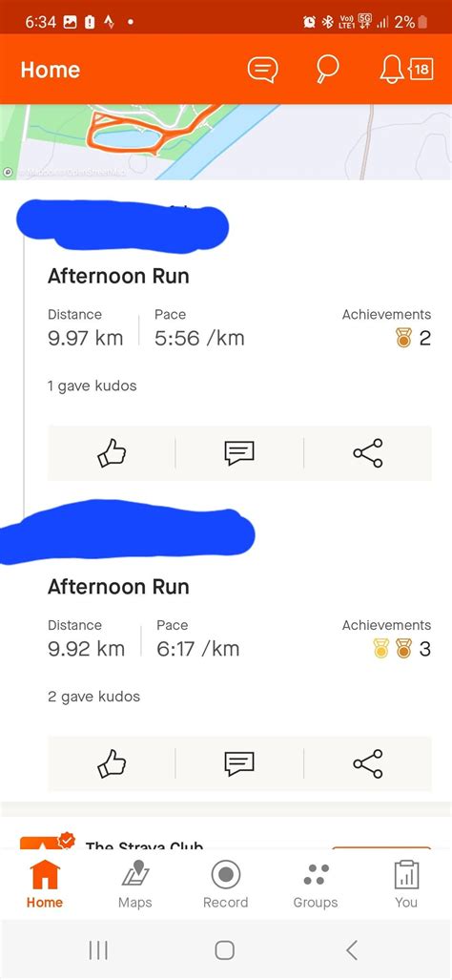Viewport: 452px width, 980px height.
Task: Tap the search magnifier icon
Action: (326, 69)
